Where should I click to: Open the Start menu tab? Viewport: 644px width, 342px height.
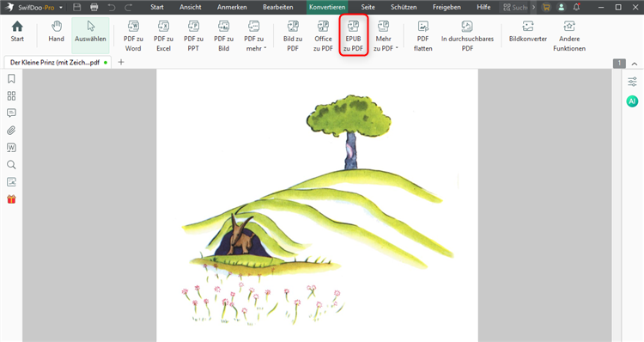coord(157,7)
